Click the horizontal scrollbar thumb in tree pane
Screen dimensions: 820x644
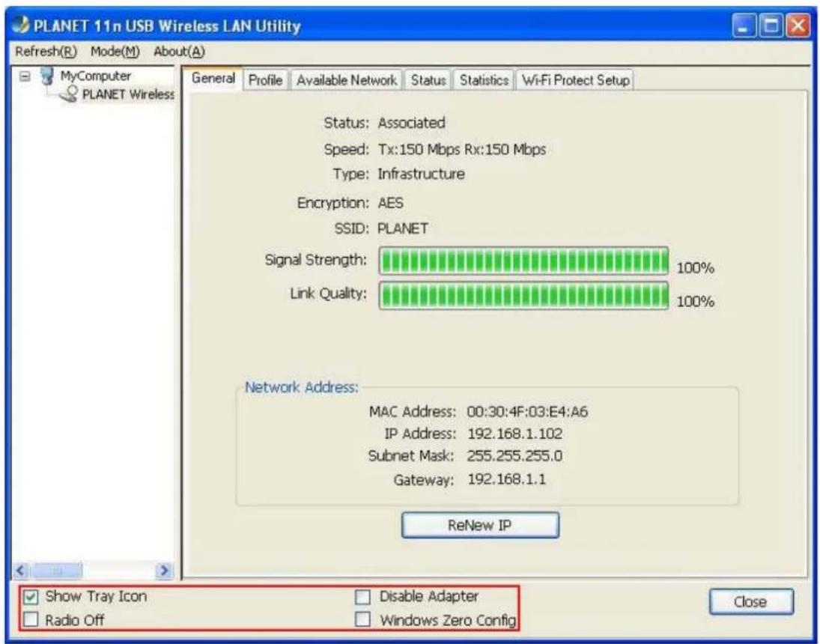pos(56,570)
